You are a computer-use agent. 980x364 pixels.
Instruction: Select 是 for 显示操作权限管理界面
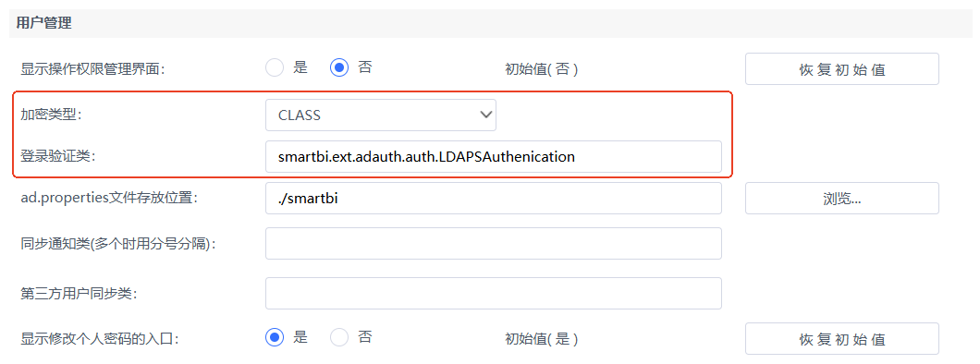[x=275, y=67]
